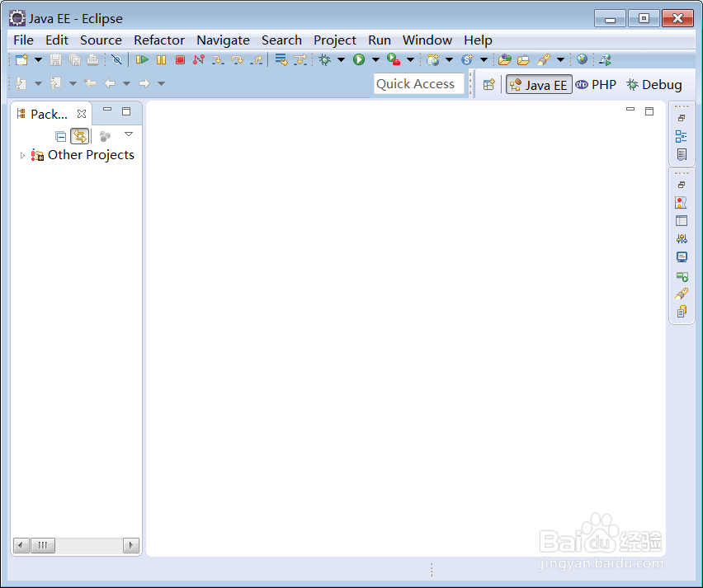This screenshot has width=703, height=588.
Task: Open the Edit menu
Action: click(x=57, y=40)
